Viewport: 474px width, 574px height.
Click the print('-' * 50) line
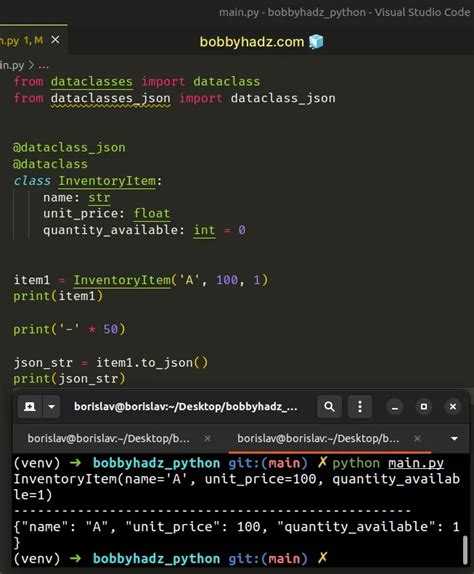click(69, 329)
